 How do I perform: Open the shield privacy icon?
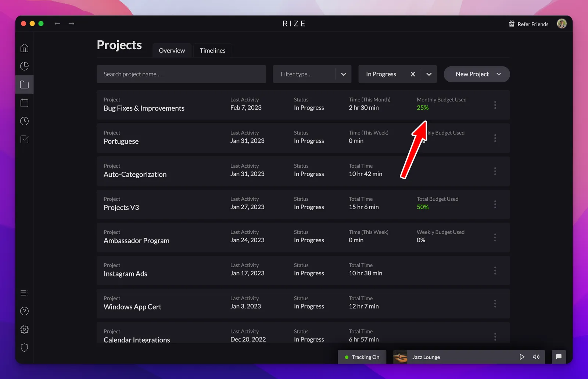24,347
